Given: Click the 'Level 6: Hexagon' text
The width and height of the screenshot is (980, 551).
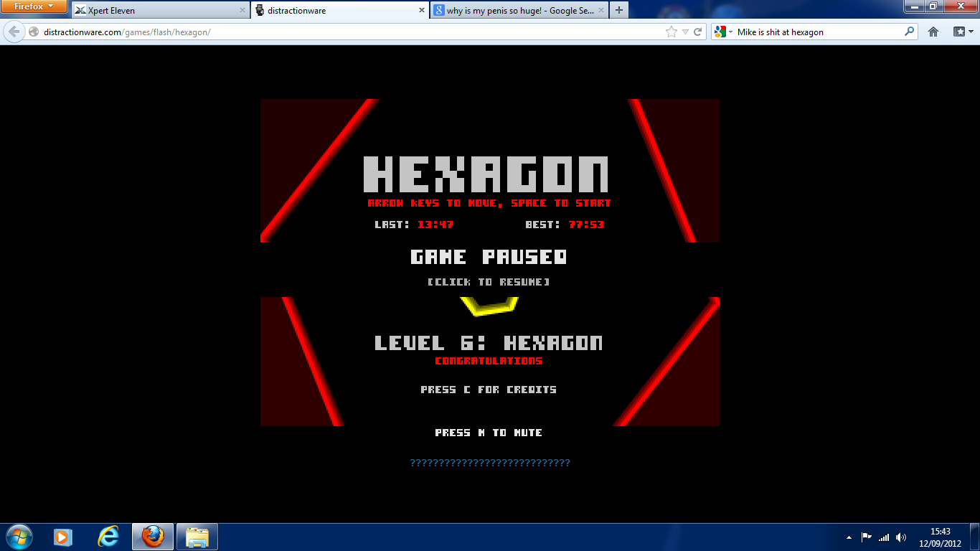Looking at the screenshot, I should pos(489,343).
